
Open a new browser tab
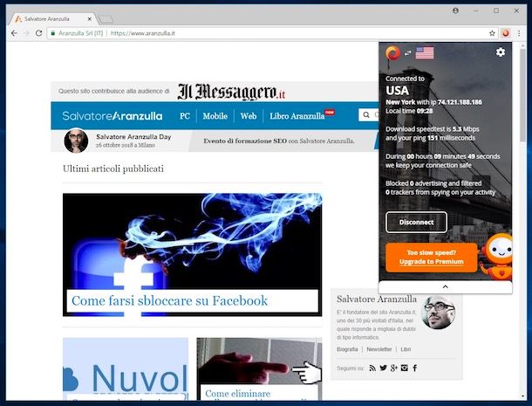(x=106, y=19)
